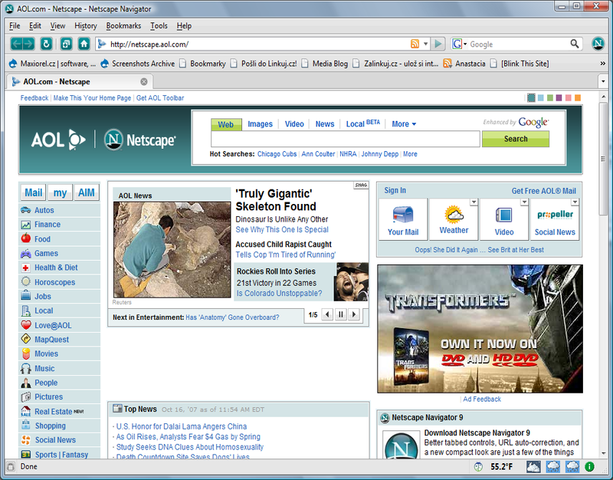This screenshot has width=613, height=480.
Task: Expand the More search options dropdown
Action: coord(404,124)
